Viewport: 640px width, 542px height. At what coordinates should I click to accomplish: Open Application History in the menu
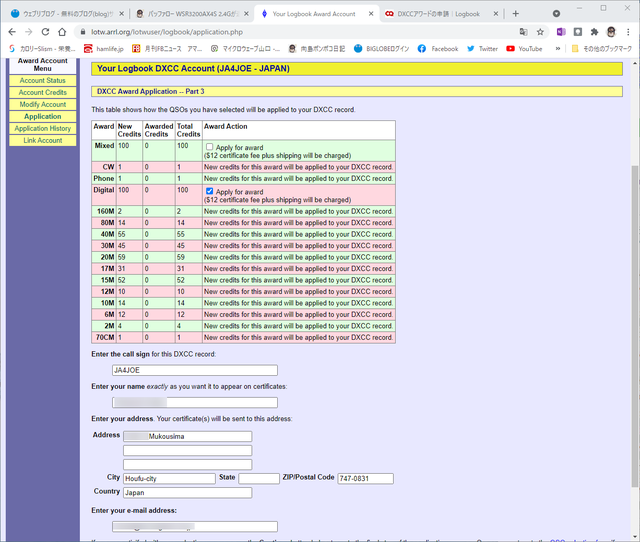pos(42,128)
